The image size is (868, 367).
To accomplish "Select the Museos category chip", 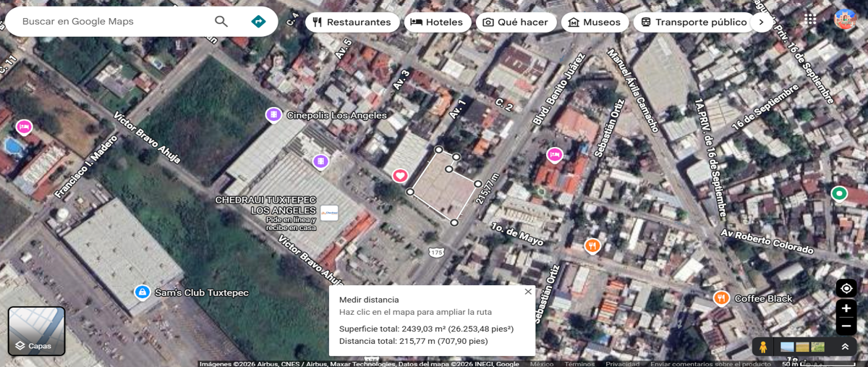I will coord(595,22).
